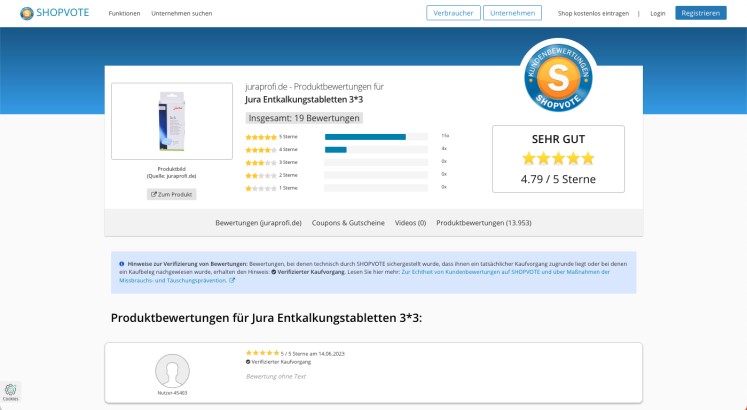Screen dimensions: 747x410
Task: Click the 5 Sterne progress bar
Action: tap(376, 137)
